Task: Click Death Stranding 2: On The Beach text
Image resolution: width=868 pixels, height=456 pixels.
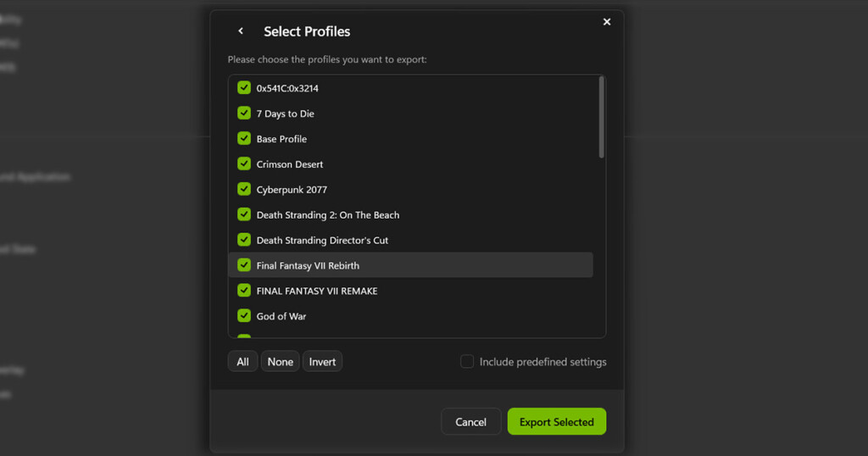Action: 328,214
